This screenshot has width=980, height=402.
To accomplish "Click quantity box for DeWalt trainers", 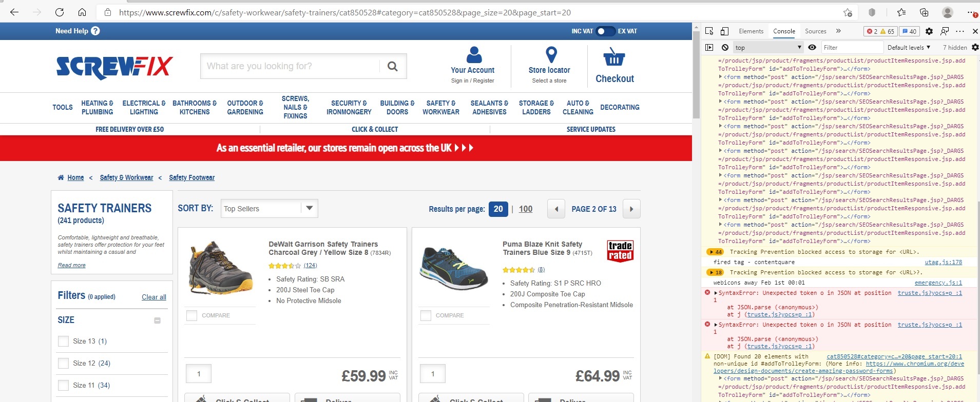I will (x=199, y=374).
